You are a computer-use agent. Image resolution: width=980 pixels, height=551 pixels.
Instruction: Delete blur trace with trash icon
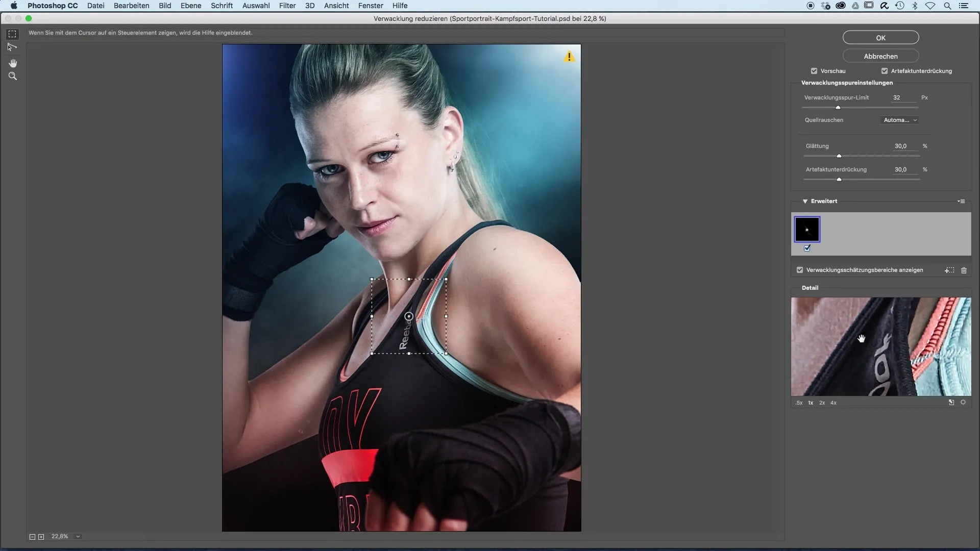point(964,270)
